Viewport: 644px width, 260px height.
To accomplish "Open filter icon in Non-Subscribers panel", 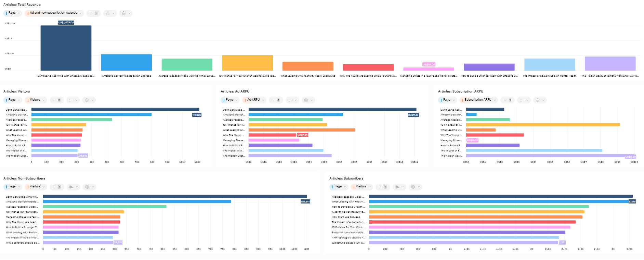I will [x=56, y=187].
